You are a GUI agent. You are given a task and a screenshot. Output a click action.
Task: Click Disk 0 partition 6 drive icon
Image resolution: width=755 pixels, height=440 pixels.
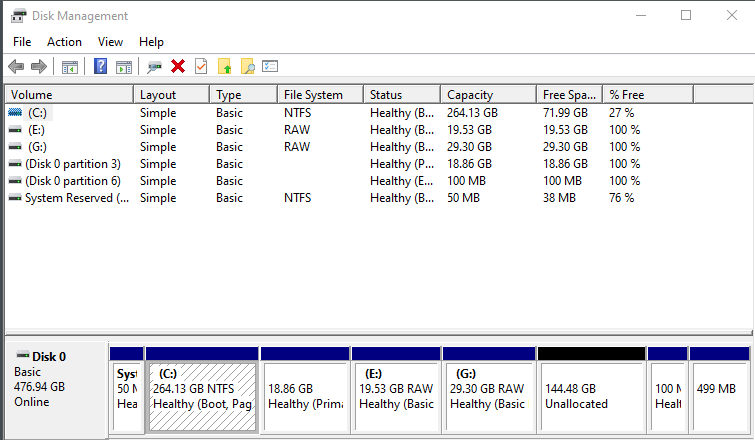click(x=15, y=181)
